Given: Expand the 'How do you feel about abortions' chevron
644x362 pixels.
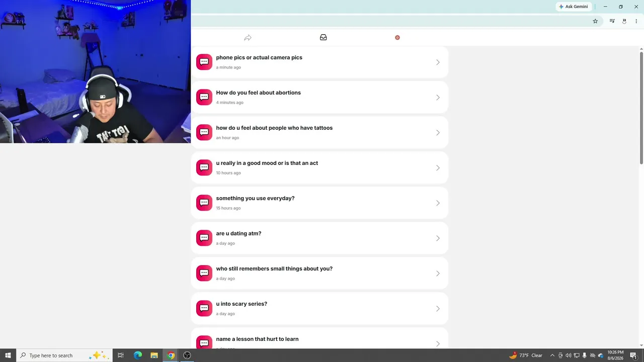Looking at the screenshot, I should coord(438,98).
